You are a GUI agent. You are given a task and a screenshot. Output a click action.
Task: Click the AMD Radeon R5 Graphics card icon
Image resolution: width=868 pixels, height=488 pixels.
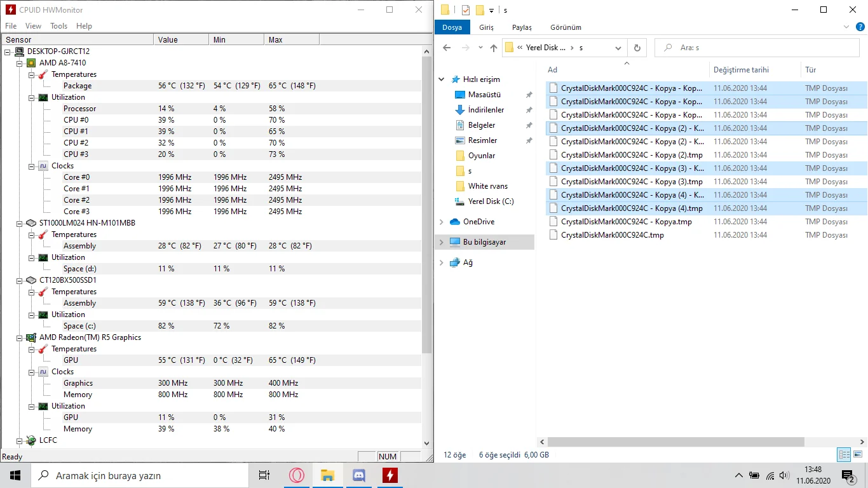31,337
